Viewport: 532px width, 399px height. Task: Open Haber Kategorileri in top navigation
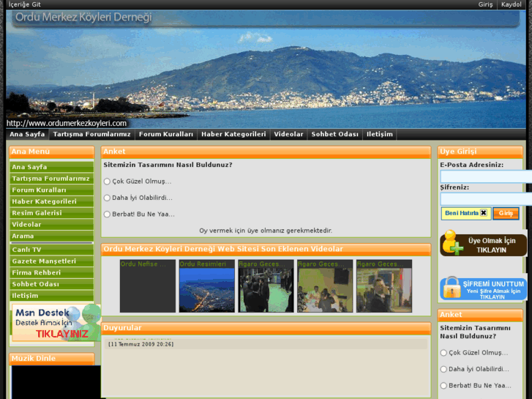click(233, 134)
